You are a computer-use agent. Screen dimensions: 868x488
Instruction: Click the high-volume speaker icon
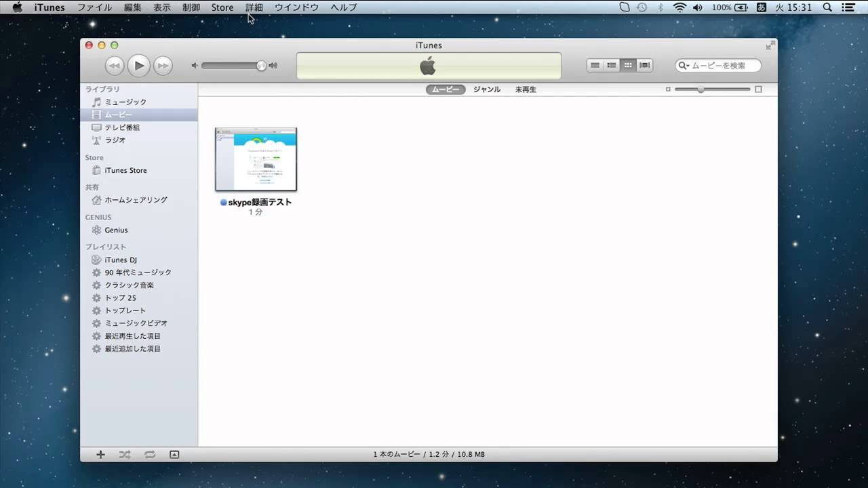click(x=273, y=66)
